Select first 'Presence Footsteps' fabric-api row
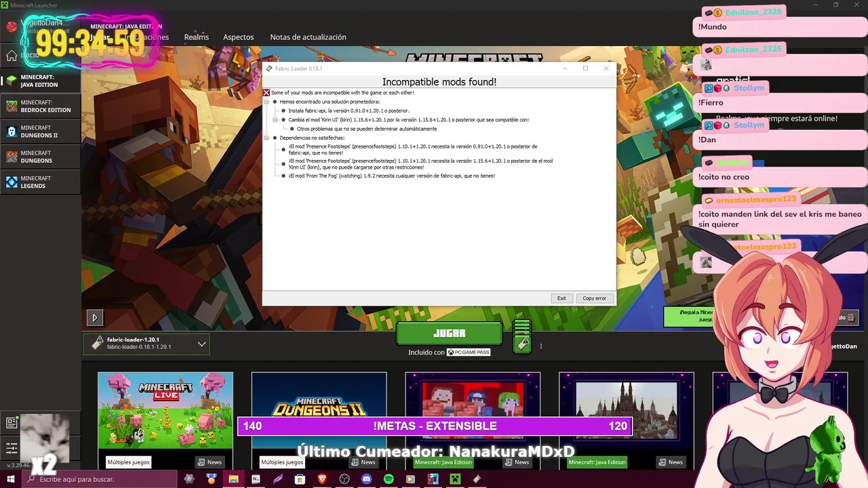Viewport: 868px width, 488px height. click(412, 149)
